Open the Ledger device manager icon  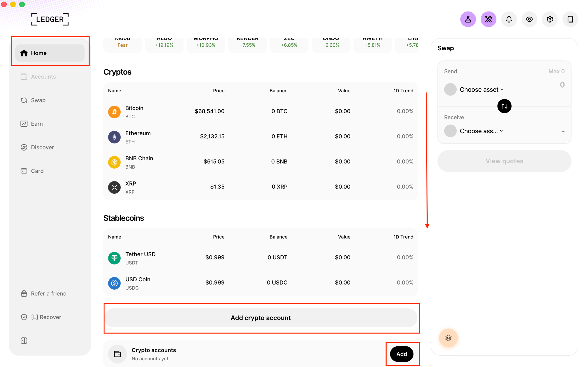570,19
